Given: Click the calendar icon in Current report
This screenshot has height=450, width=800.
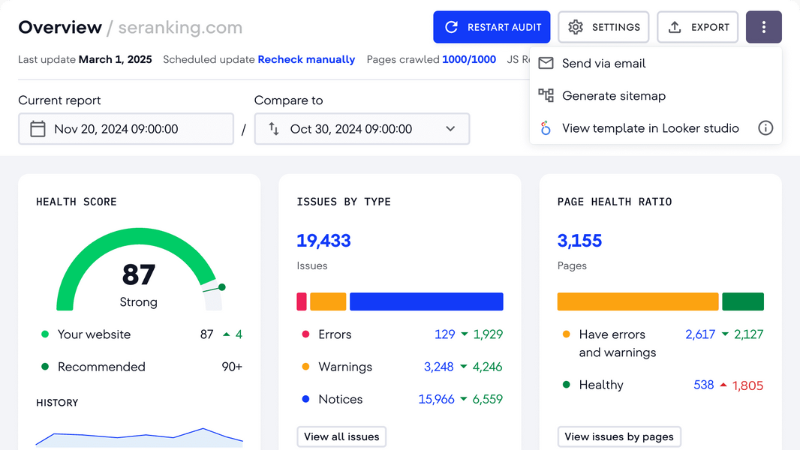Looking at the screenshot, I should click(38, 129).
